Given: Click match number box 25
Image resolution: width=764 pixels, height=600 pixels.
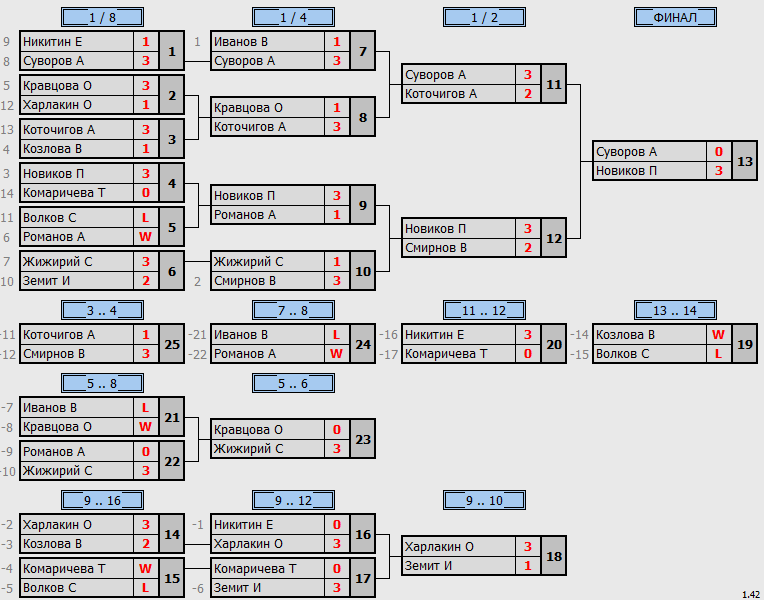Looking at the screenshot, I should (172, 344).
